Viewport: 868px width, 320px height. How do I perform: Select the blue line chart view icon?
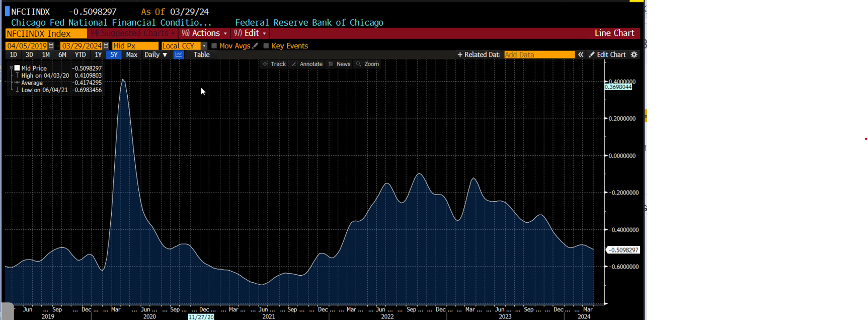pyautogui.click(x=179, y=55)
